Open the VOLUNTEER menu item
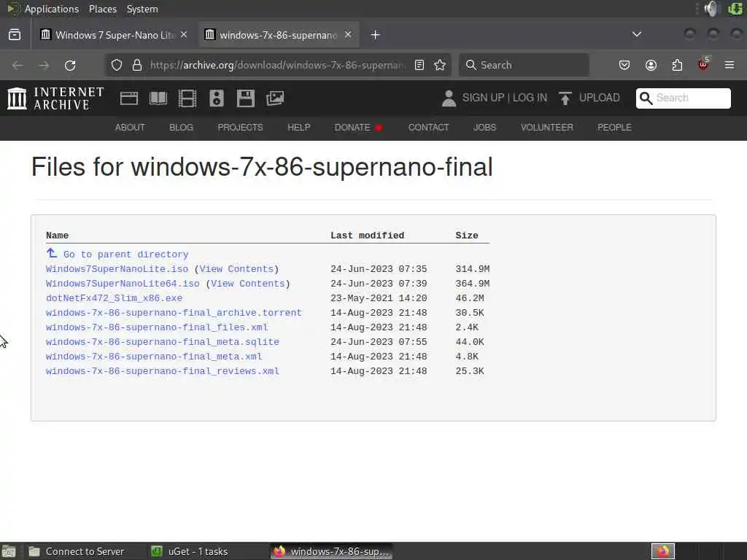Screen dimensions: 747x560 [x=547, y=128]
